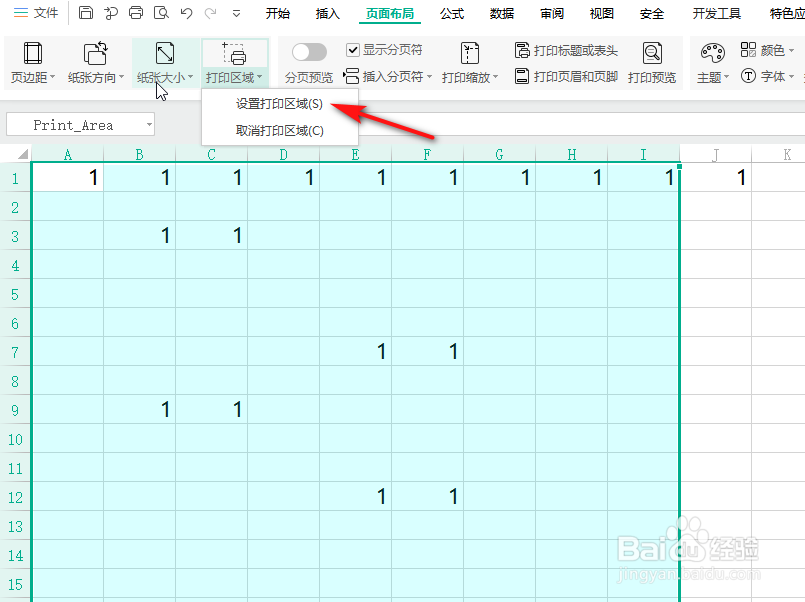Select row 12 header
The width and height of the screenshot is (805, 602).
coord(15,497)
